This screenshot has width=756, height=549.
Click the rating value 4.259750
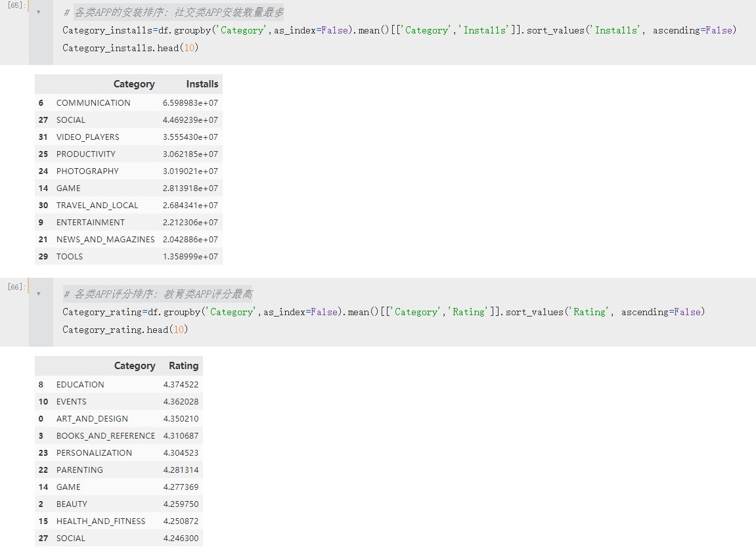tap(181, 504)
